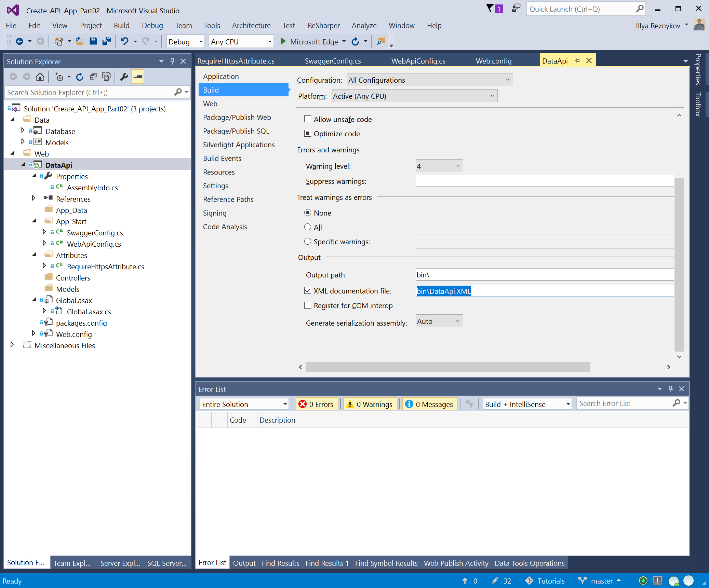Click the Show All Files icon
This screenshot has height=588, width=709.
[x=107, y=77]
